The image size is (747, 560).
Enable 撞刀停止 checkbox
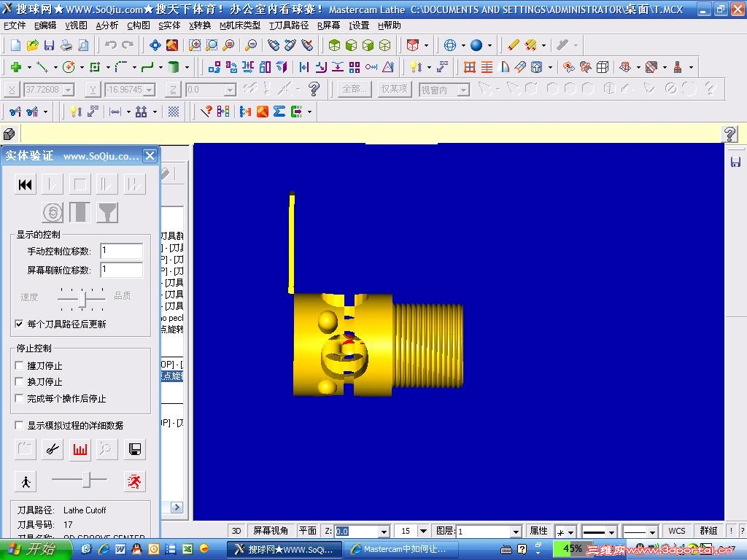click(19, 366)
